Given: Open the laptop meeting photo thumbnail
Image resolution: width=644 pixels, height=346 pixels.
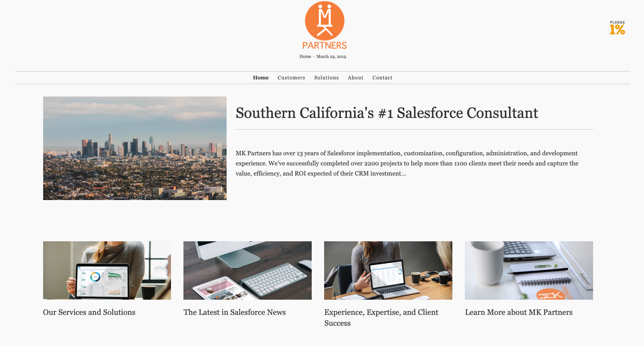Looking at the screenshot, I should coord(388,270).
